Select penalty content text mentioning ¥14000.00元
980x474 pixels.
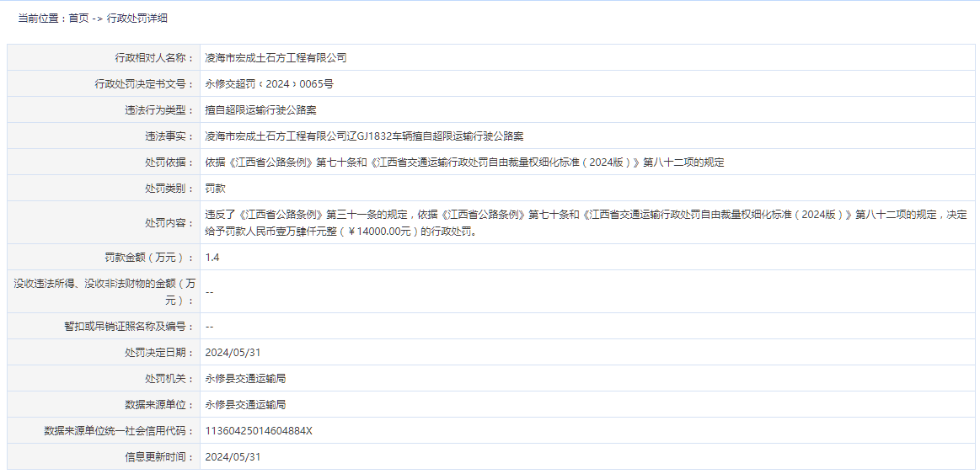[x=586, y=223]
